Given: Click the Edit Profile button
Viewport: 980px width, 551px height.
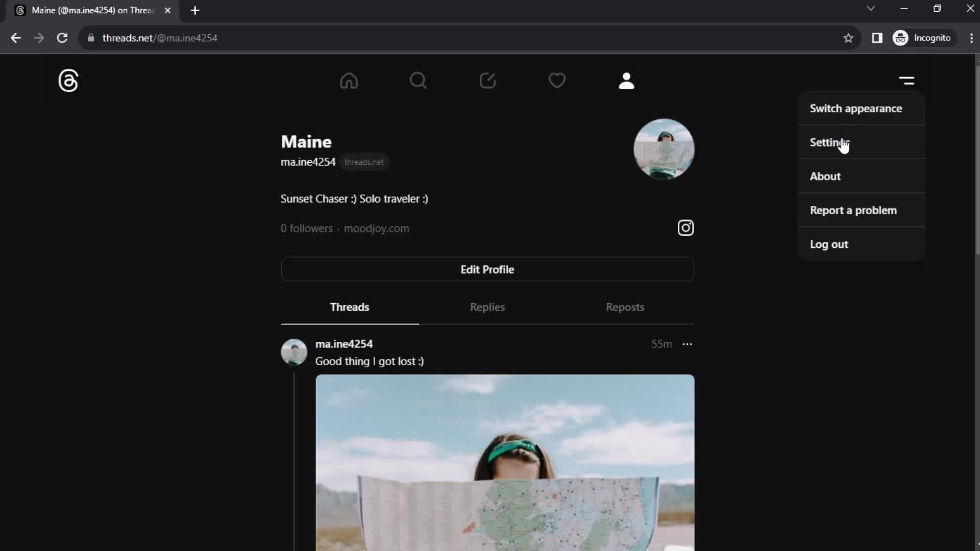Looking at the screenshot, I should (x=486, y=269).
